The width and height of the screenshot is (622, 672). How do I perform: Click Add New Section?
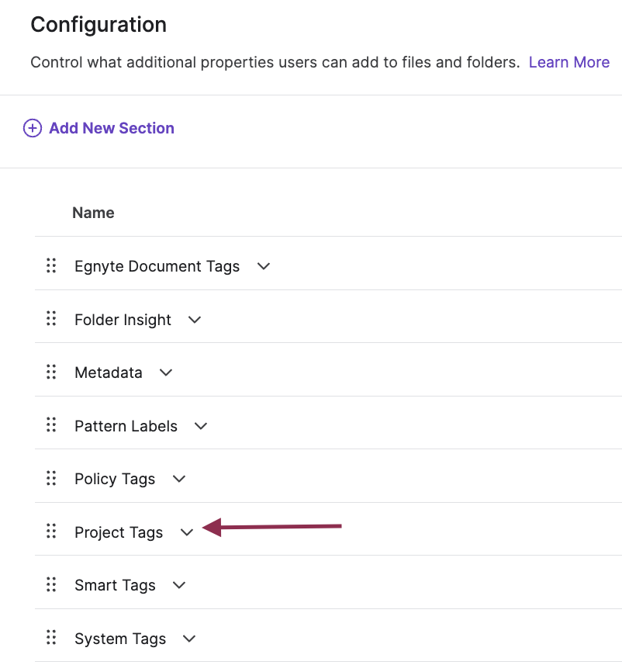(x=111, y=127)
